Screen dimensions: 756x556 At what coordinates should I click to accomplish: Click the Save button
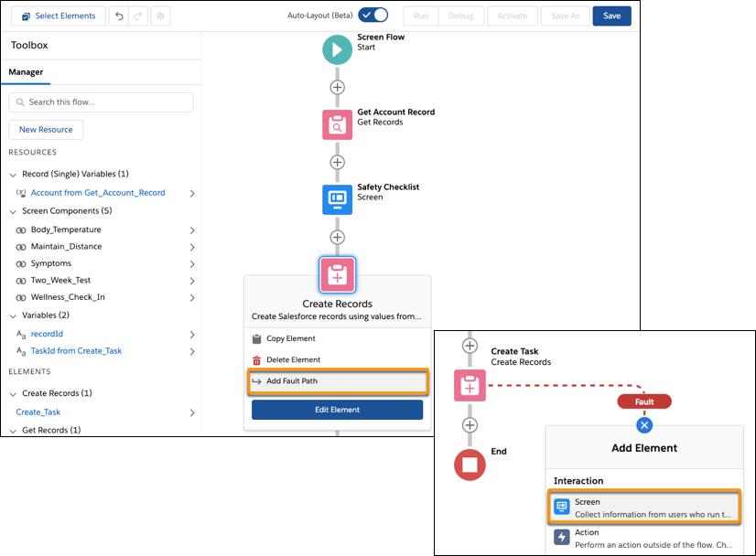(x=611, y=16)
